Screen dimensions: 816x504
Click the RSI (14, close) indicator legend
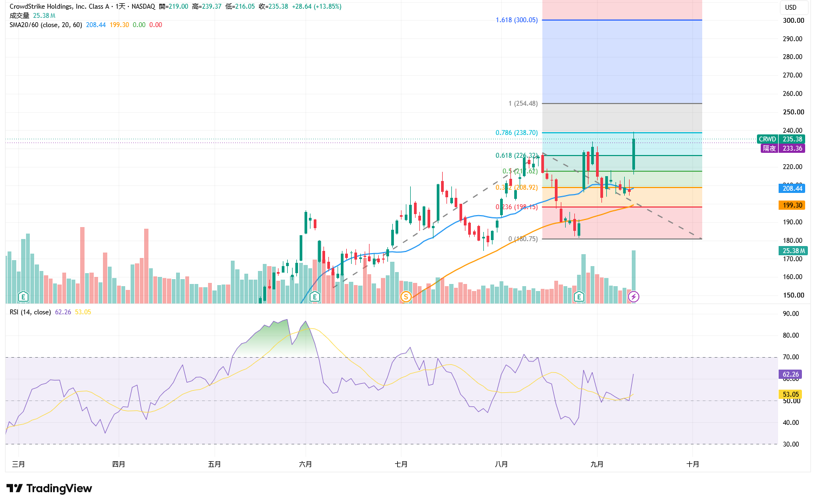30,312
